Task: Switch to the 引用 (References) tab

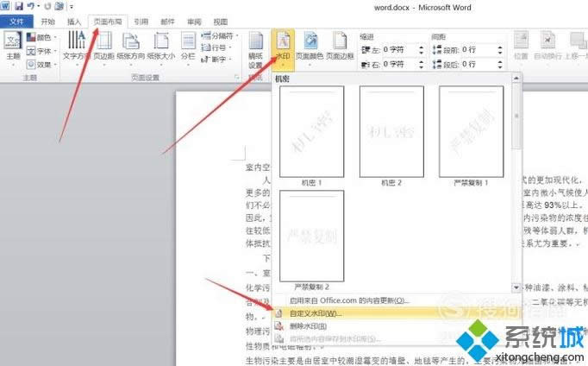Action: coord(141,22)
